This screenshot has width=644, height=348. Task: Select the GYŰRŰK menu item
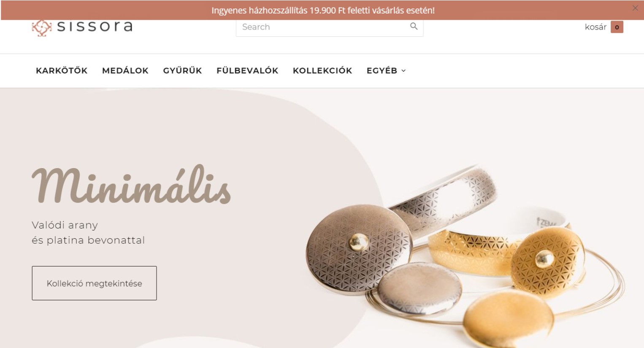pos(182,71)
